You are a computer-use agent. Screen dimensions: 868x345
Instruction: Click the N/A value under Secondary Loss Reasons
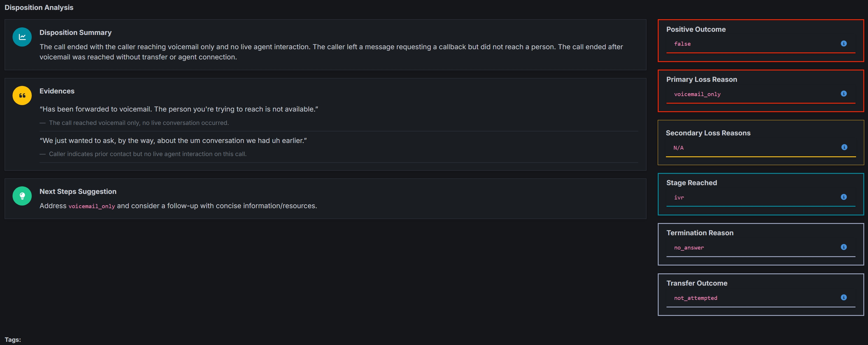pos(678,148)
